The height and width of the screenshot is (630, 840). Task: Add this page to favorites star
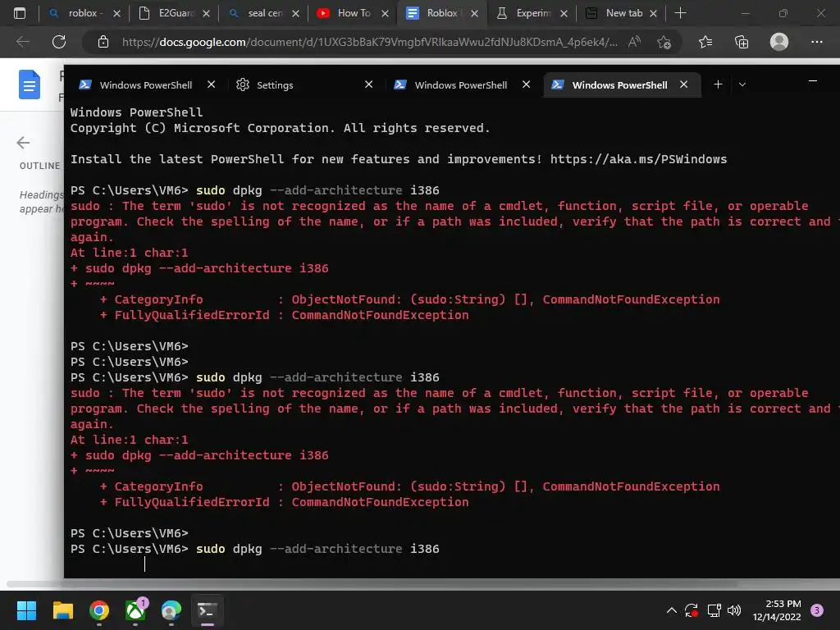664,42
